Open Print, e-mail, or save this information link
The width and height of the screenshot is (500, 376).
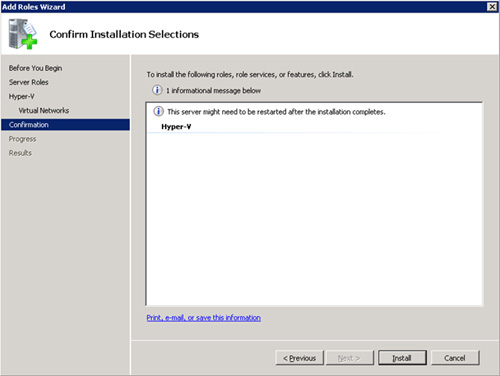[x=204, y=318]
